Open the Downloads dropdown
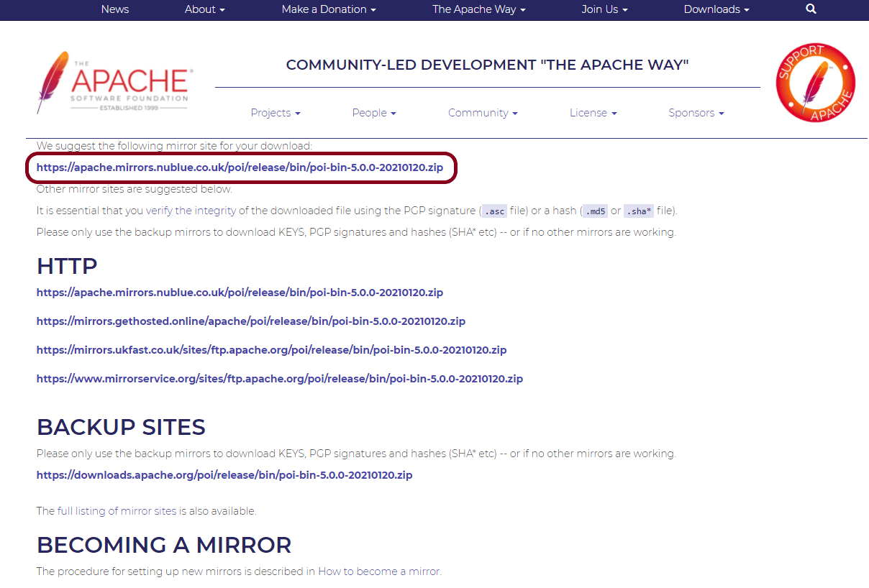Screen dimensions: 869x588 pyautogui.click(x=716, y=9)
